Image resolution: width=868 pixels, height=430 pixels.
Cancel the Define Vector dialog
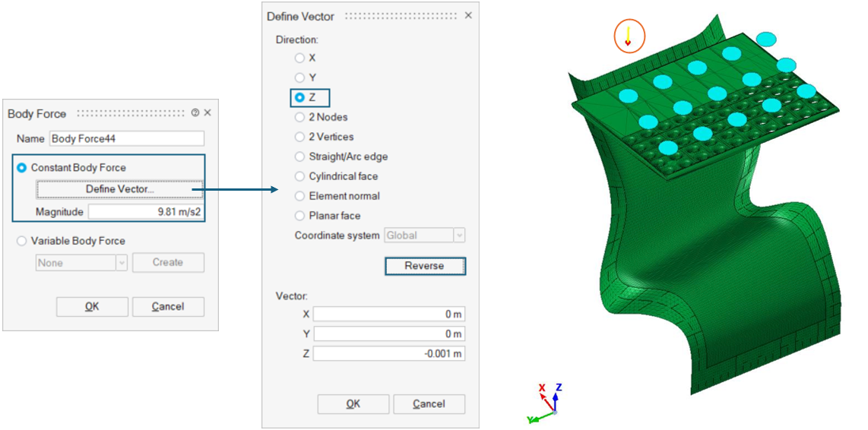click(429, 404)
